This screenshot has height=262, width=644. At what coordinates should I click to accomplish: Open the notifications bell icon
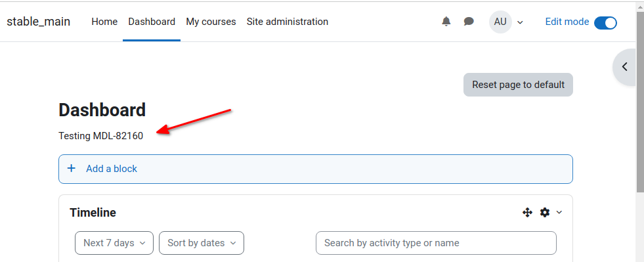(x=446, y=22)
